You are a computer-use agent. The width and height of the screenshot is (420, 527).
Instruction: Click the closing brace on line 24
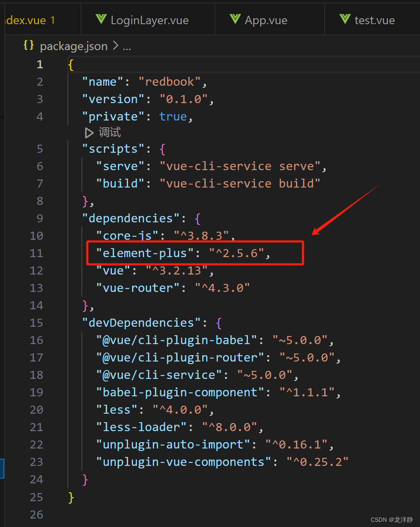85,480
